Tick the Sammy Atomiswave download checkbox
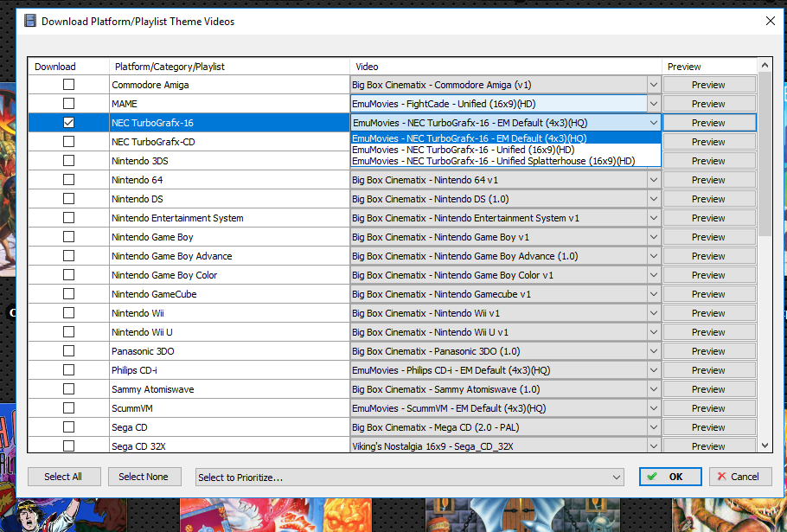 [x=69, y=389]
